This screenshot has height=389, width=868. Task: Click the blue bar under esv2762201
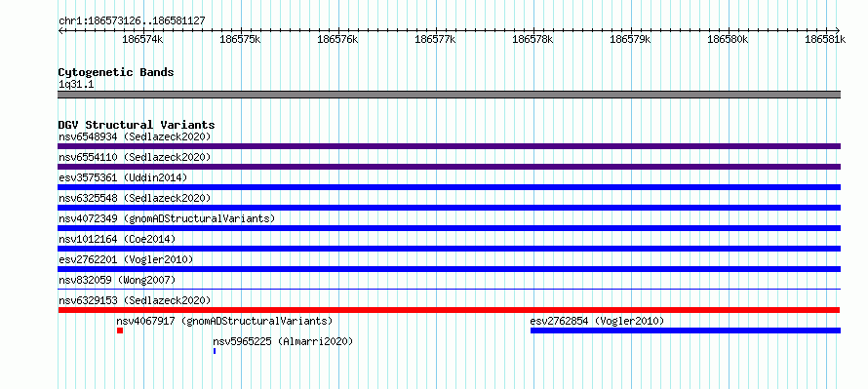click(449, 269)
